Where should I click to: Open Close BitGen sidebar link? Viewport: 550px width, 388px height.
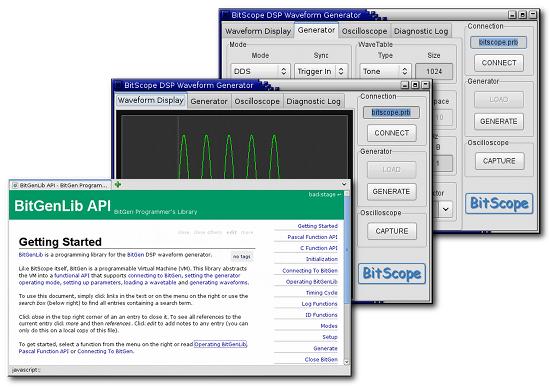[321, 360]
